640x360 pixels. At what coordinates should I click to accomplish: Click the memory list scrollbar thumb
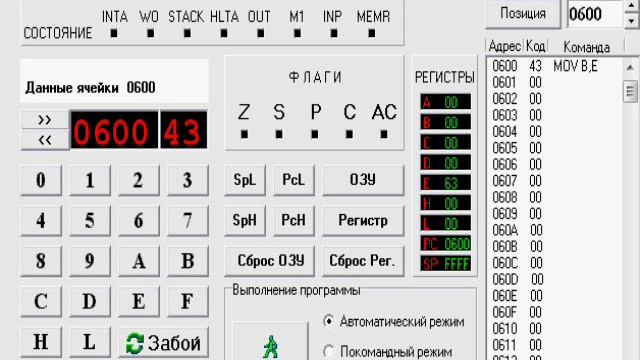(630, 91)
